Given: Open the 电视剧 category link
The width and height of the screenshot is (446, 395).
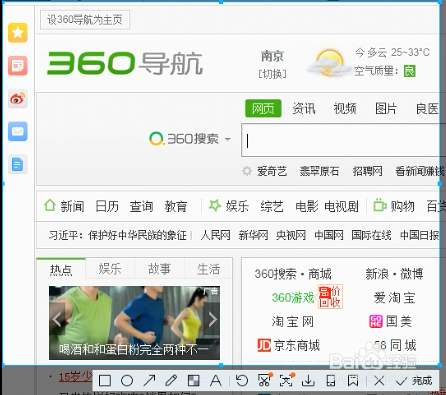Looking at the screenshot, I should point(341,206).
